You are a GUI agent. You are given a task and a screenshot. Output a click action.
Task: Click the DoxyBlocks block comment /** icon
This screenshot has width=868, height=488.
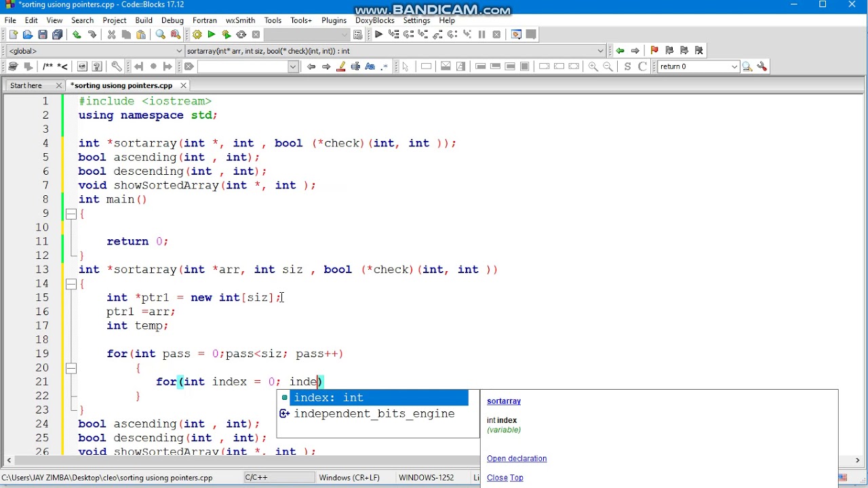tap(47, 66)
